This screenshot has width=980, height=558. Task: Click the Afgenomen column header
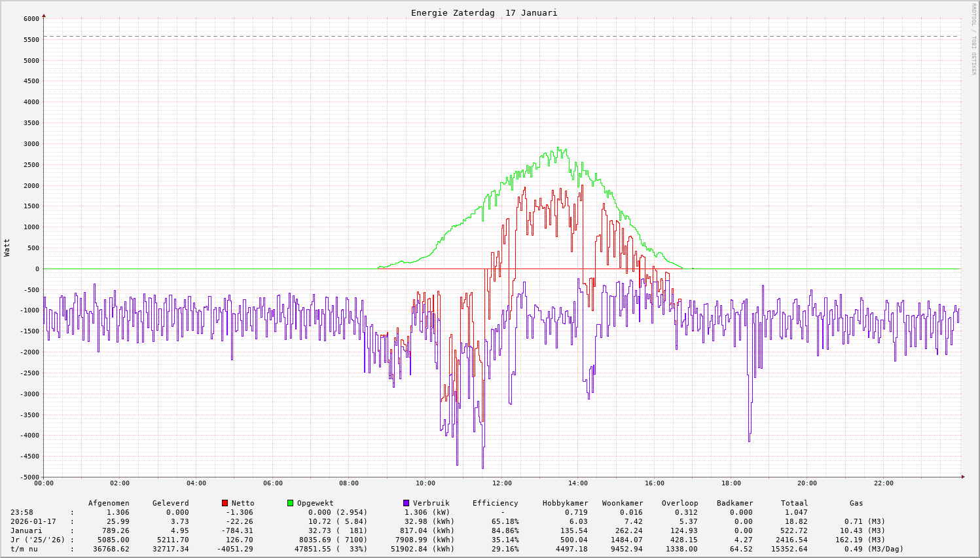pos(109,503)
